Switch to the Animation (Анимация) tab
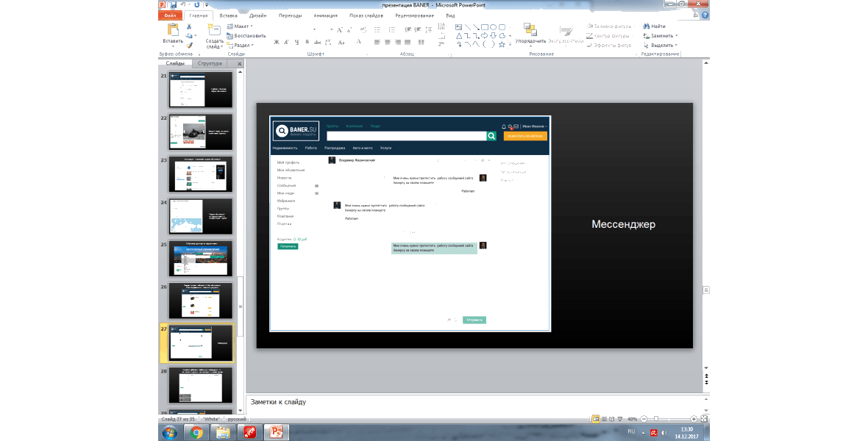 pyautogui.click(x=325, y=15)
